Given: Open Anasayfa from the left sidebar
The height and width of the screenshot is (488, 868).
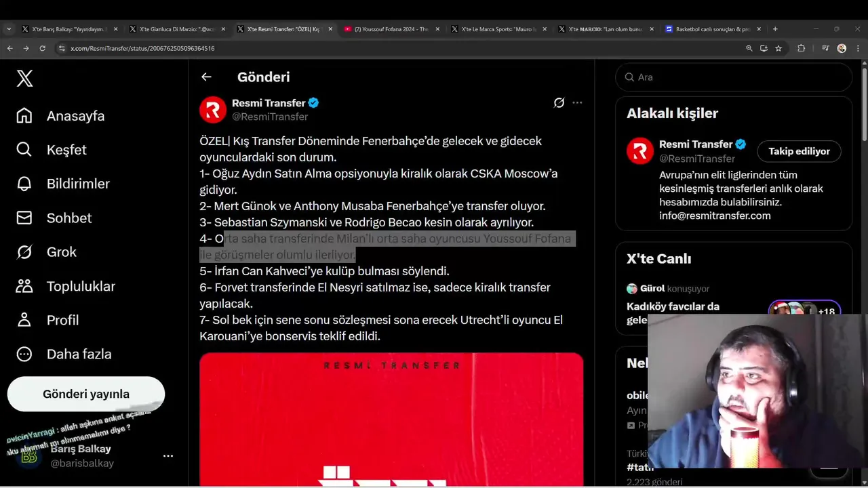Looking at the screenshot, I should [x=60, y=116].
